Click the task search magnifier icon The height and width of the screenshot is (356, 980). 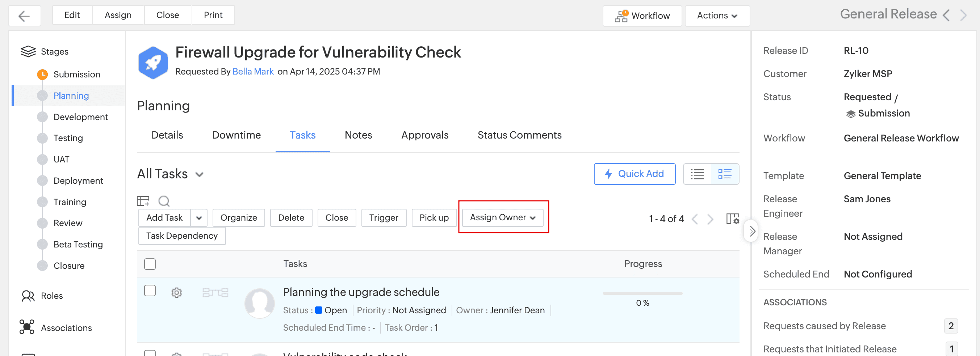click(x=164, y=200)
